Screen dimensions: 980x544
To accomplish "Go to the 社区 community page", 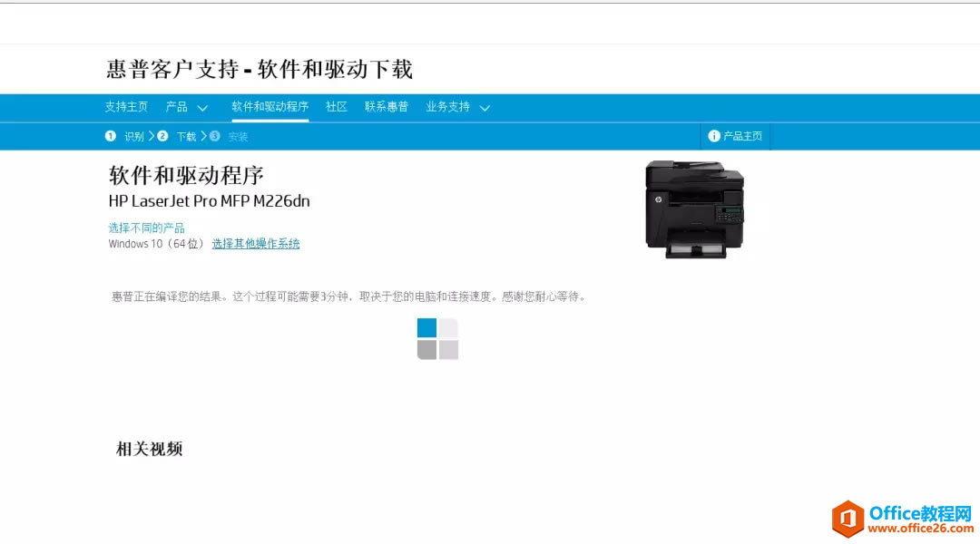I will click(x=337, y=107).
